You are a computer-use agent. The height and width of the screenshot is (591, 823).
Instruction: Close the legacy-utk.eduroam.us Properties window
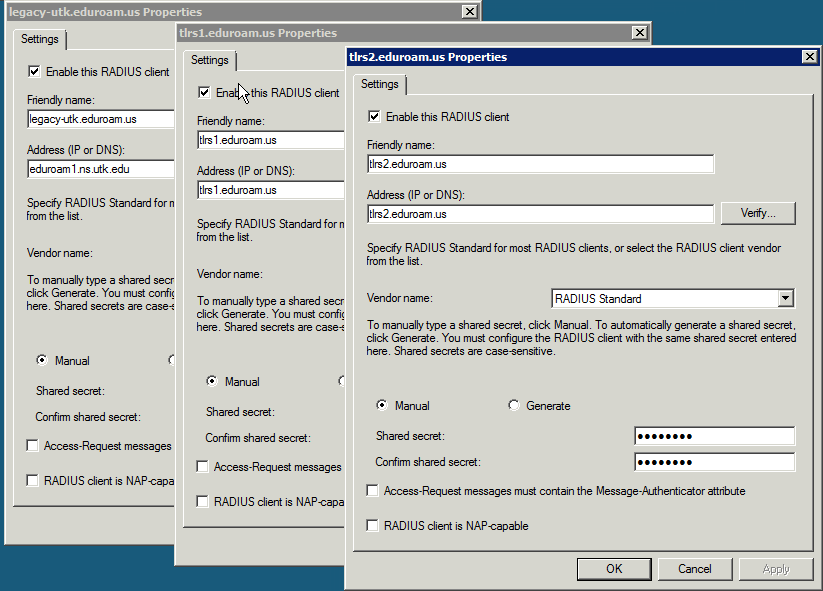pyautogui.click(x=470, y=12)
